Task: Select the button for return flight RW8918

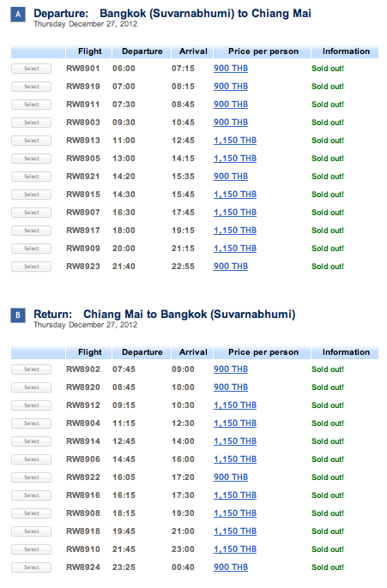Action: point(31,531)
